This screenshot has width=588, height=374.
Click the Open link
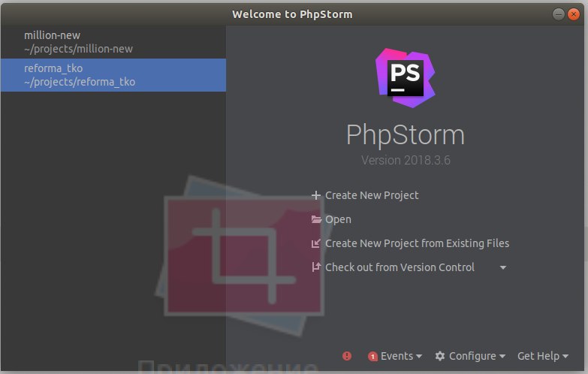(x=338, y=219)
